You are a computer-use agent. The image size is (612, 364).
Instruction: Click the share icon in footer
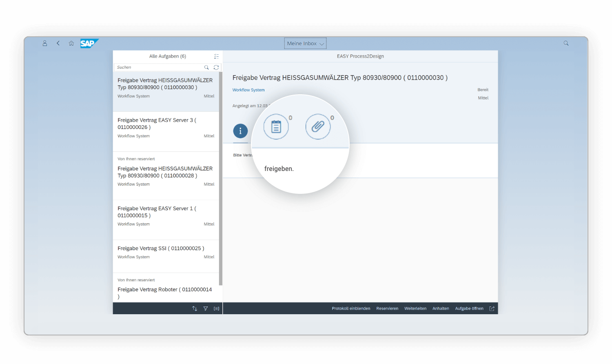pyautogui.click(x=492, y=309)
